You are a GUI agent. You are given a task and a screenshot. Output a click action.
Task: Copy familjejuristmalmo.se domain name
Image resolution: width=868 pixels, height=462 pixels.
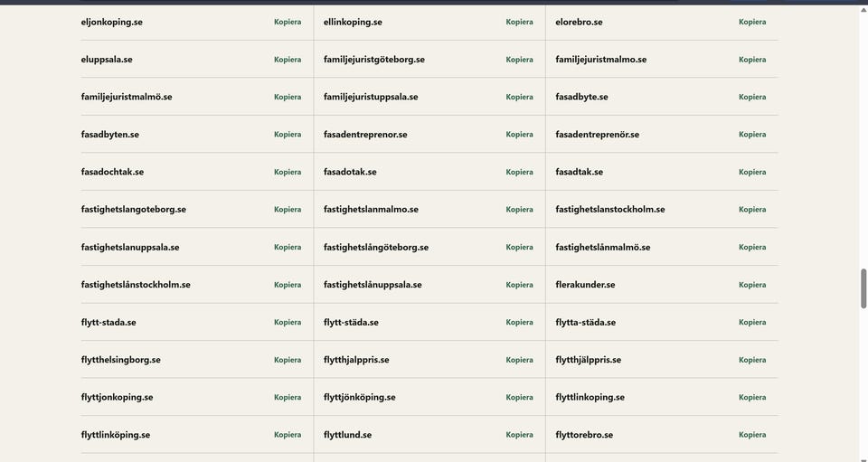752,59
